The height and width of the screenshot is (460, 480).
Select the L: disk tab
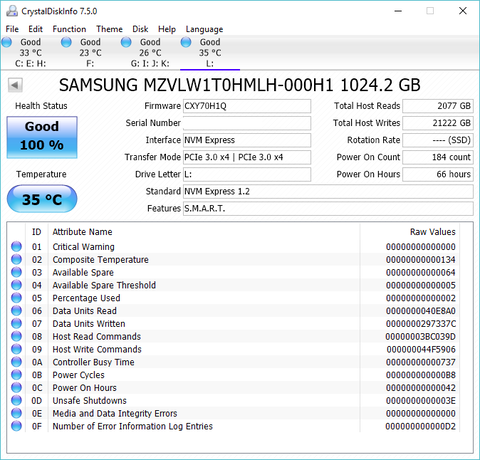tap(210, 52)
